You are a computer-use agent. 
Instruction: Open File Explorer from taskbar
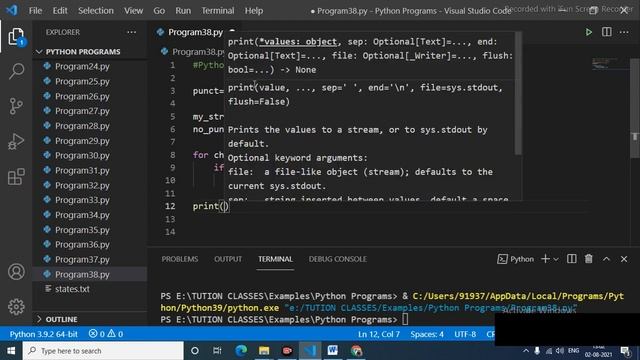[264, 351]
